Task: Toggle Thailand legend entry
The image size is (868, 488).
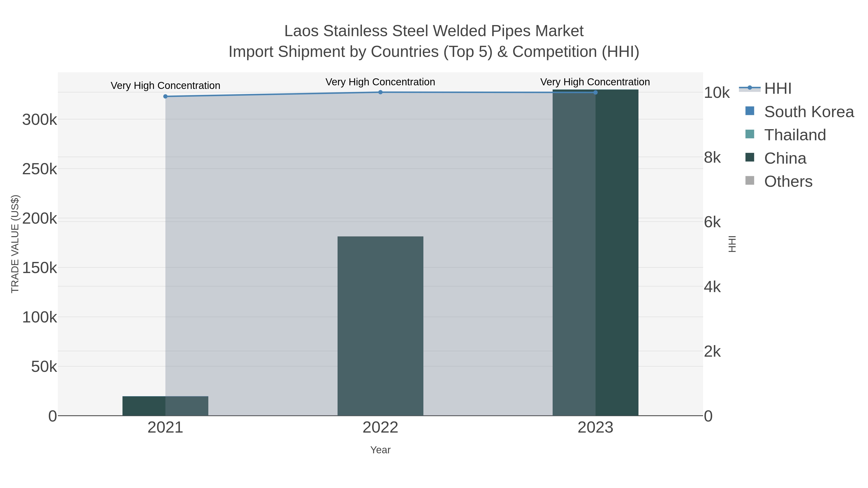Action: [x=786, y=135]
